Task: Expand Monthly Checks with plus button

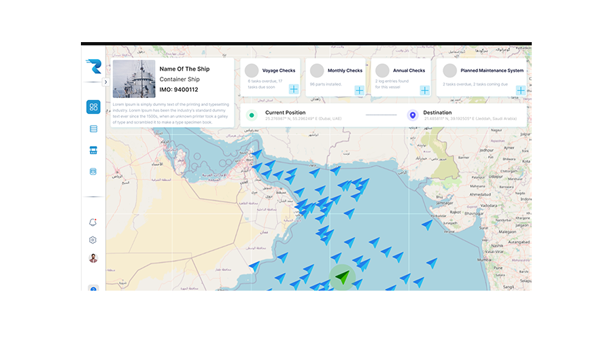Action: pos(359,90)
